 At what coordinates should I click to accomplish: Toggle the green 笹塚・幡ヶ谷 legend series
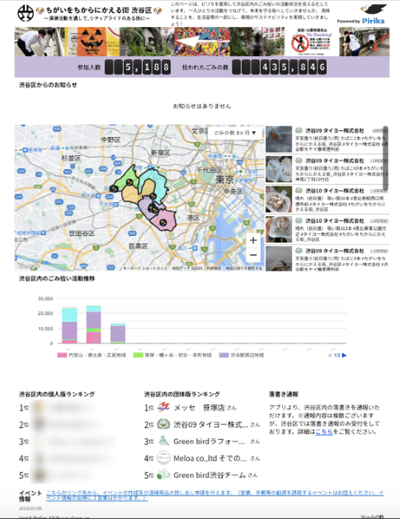tap(172, 355)
